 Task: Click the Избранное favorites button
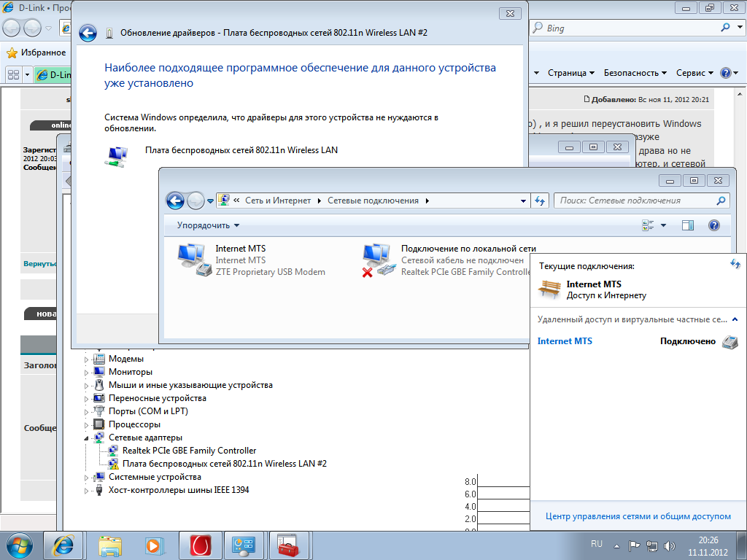click(36, 52)
